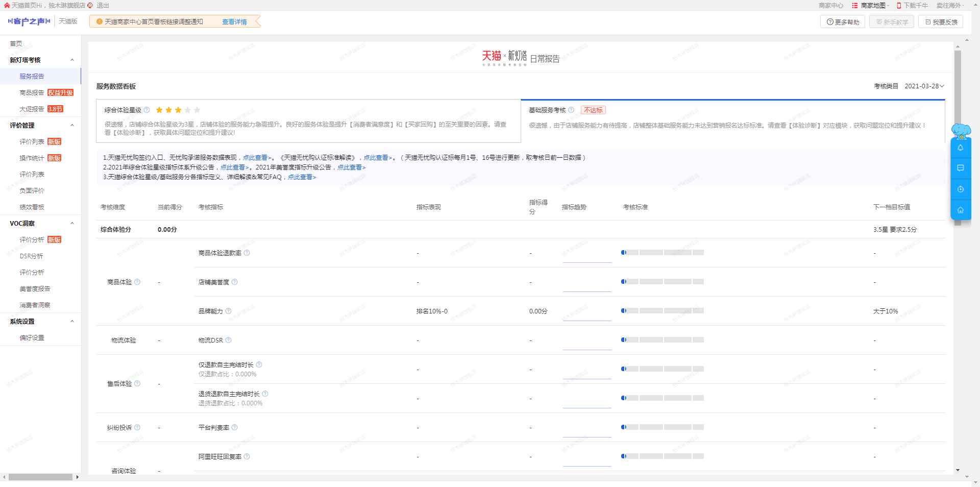Click progress bar in 物流DSR row
The height and width of the screenshot is (487, 980).
(x=663, y=339)
